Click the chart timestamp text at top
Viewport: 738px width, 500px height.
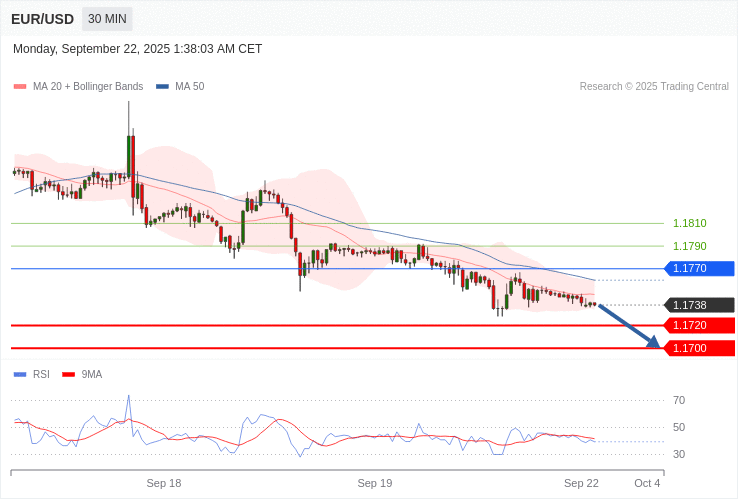pyautogui.click(x=138, y=49)
